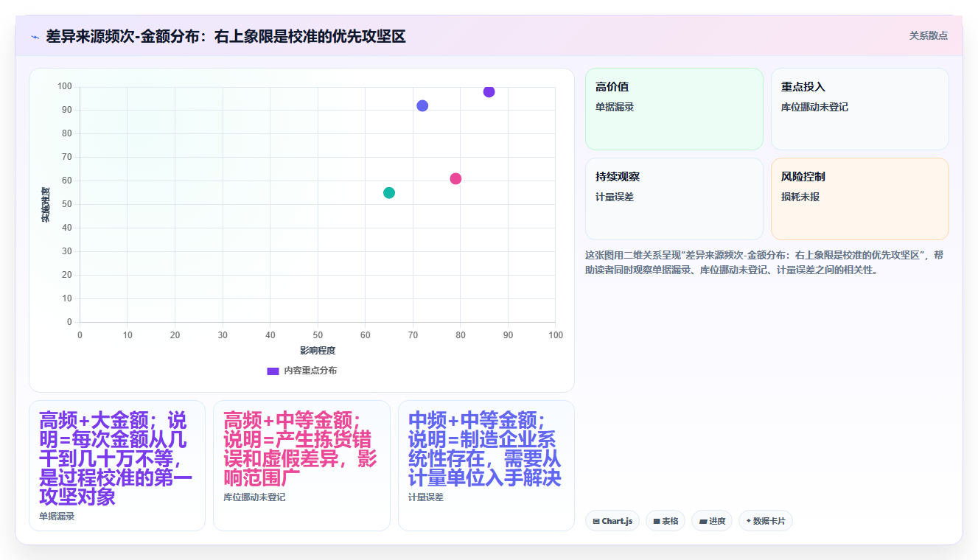
Task: Open the 持续观察 计量误差 card
Action: pos(674,199)
